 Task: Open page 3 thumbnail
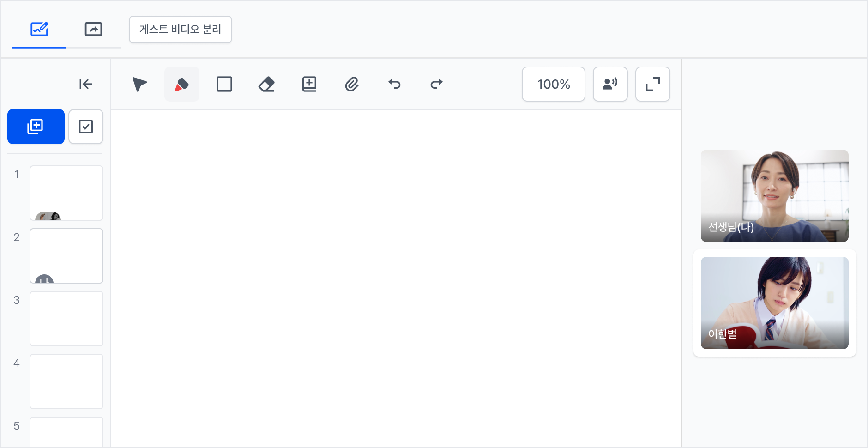66,319
